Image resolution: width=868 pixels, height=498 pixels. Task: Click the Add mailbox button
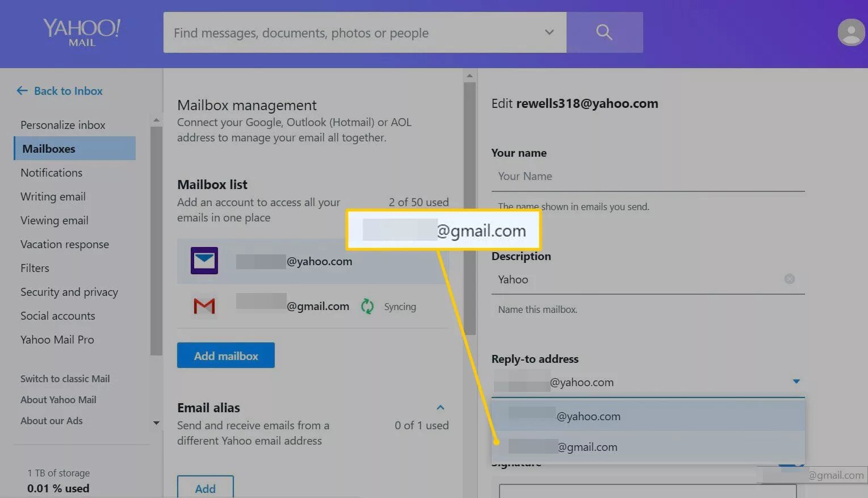point(226,355)
